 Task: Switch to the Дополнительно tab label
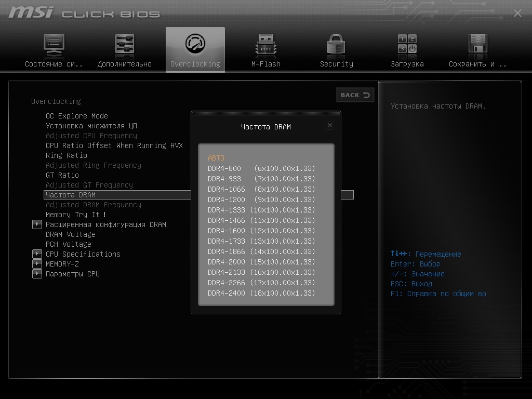[x=125, y=64]
